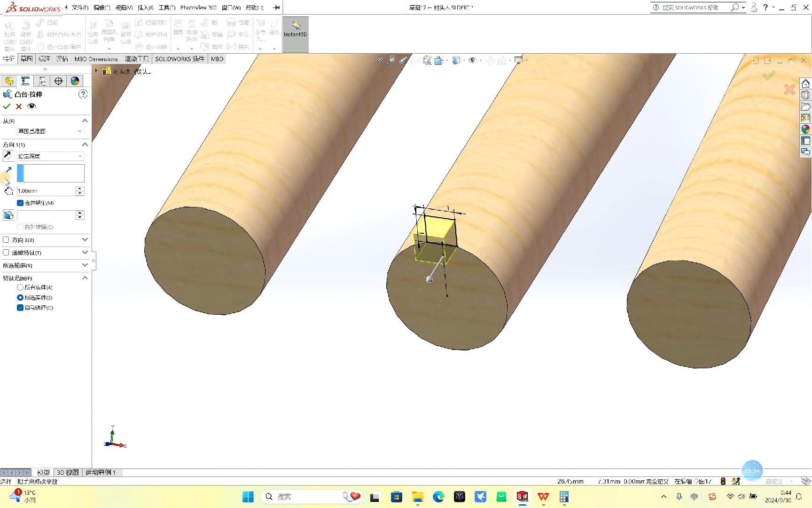
Task: Open Appearances colored sphere icon in task pane
Action: pyautogui.click(x=805, y=129)
